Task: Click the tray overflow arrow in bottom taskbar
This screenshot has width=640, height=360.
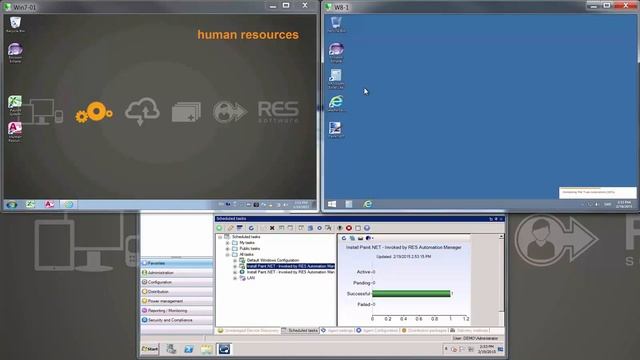Action: point(446,349)
